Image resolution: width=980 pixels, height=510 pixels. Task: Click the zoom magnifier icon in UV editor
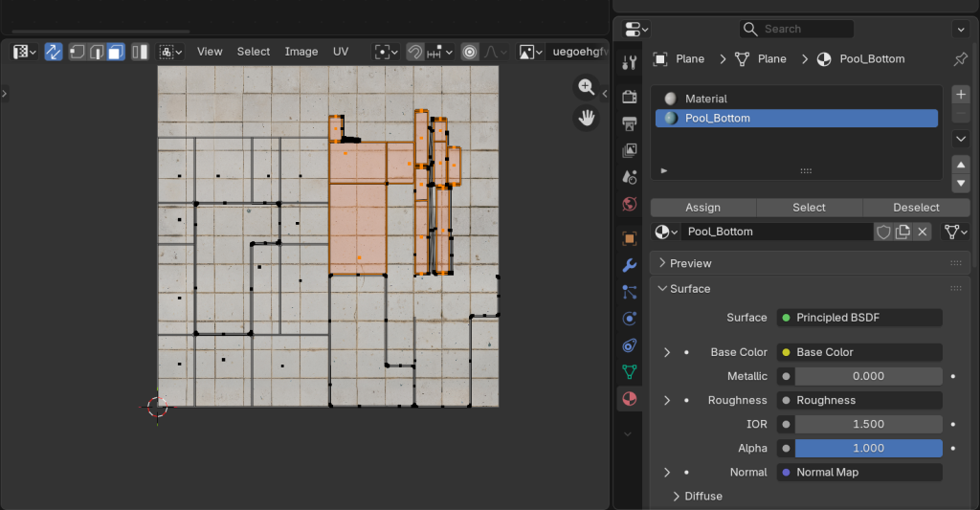click(x=586, y=87)
